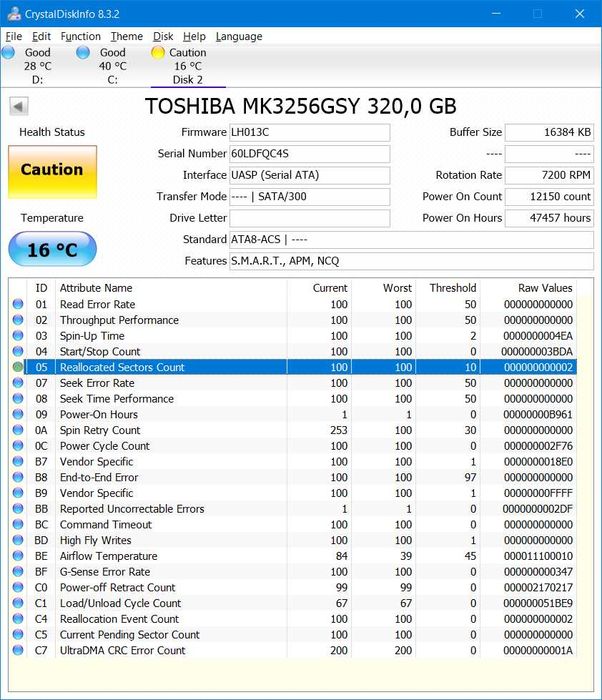Viewport: 602px width, 700px height.
Task: Open the Disk menu
Action: tap(163, 36)
